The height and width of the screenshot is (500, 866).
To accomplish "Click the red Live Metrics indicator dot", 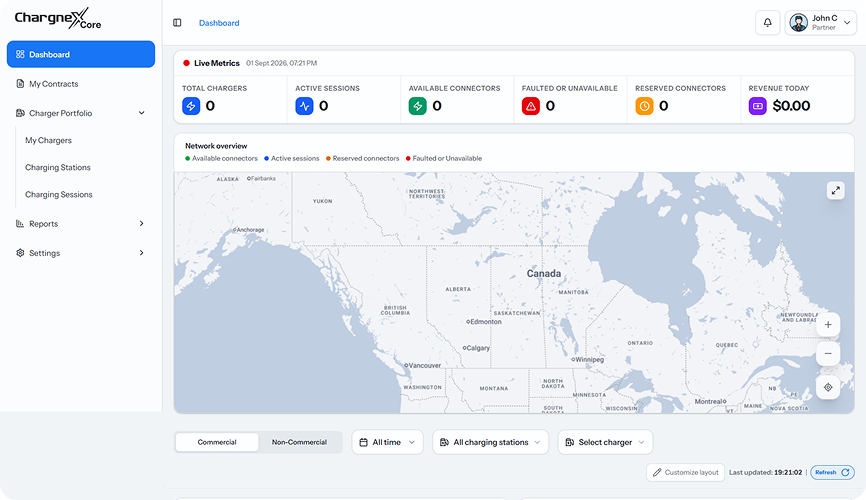I will (x=187, y=63).
